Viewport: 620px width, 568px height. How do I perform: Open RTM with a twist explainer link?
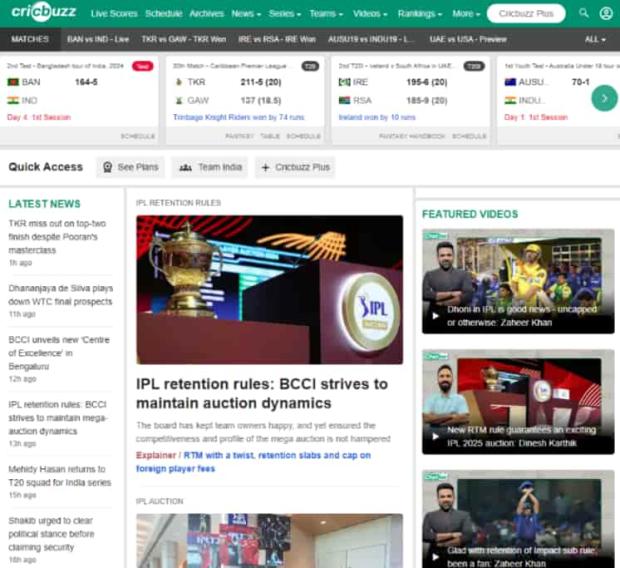pyautogui.click(x=253, y=462)
